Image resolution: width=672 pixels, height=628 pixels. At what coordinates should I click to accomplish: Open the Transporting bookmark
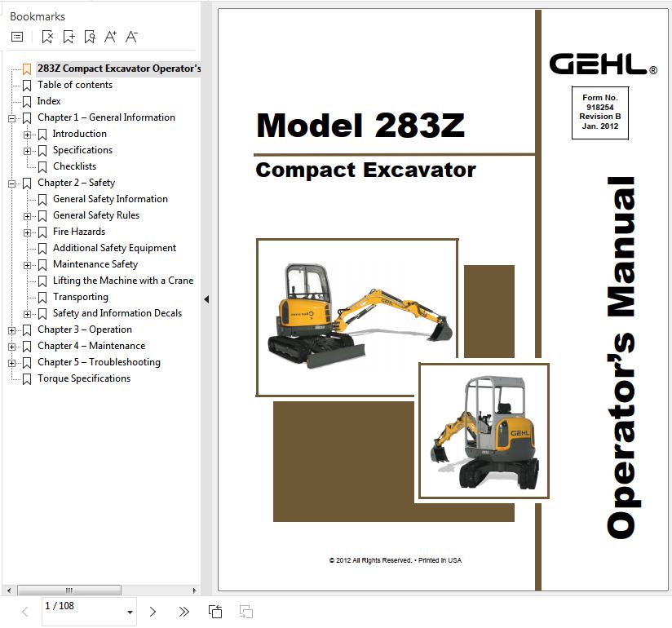[81, 297]
